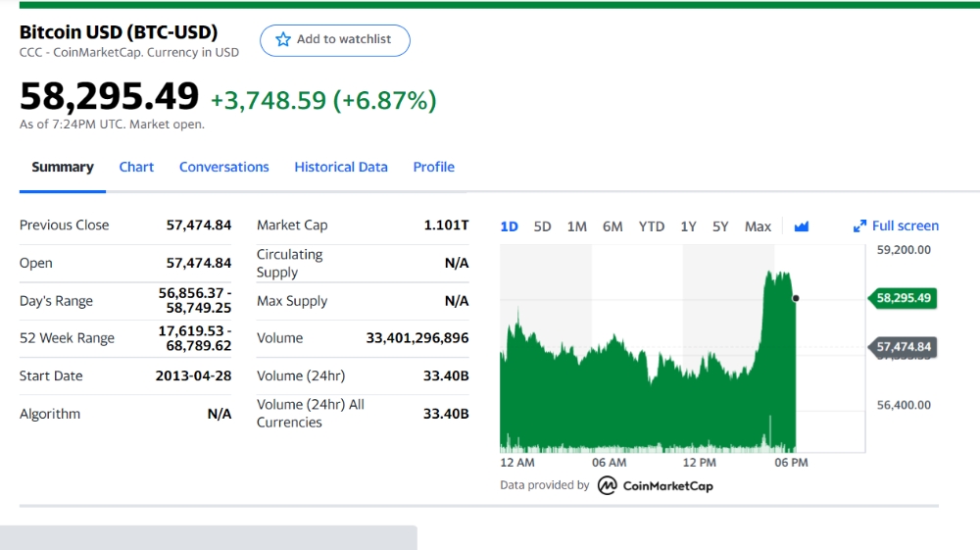The width and height of the screenshot is (980, 550).
Task: Open the Conversations tab
Action: [223, 167]
